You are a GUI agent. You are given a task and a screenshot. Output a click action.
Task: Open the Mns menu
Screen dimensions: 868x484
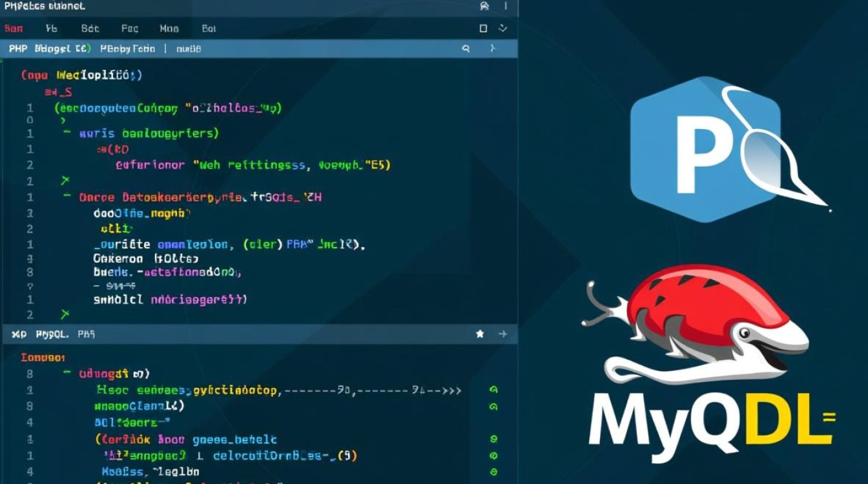pyautogui.click(x=169, y=28)
